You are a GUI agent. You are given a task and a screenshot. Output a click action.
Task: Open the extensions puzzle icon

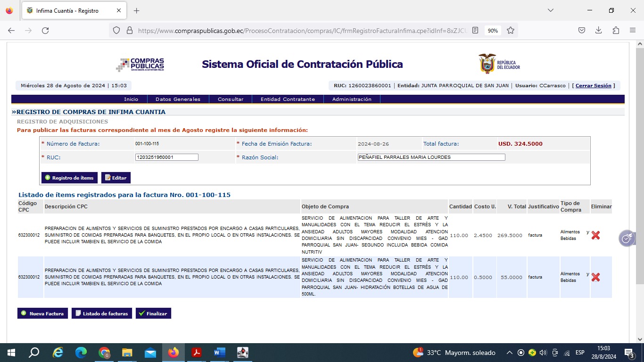[616, 30]
